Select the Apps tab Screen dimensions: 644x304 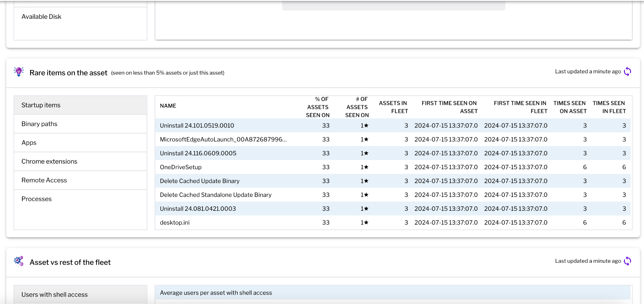click(80, 143)
